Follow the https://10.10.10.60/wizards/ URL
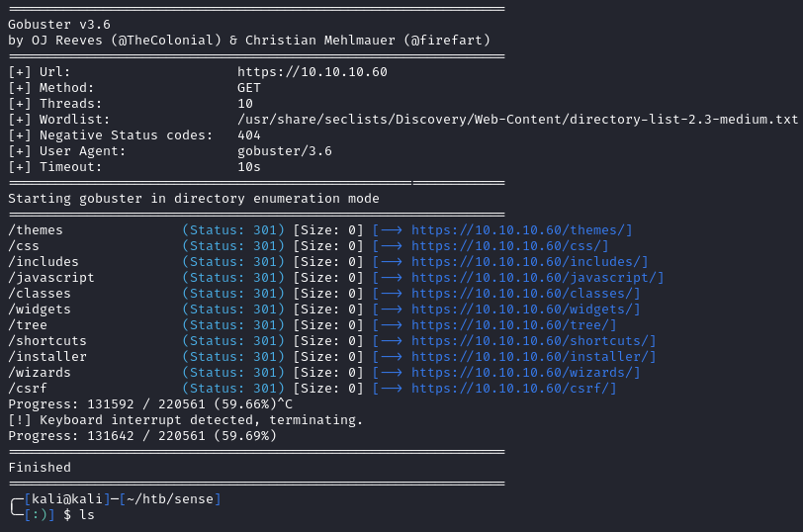 click(x=525, y=373)
